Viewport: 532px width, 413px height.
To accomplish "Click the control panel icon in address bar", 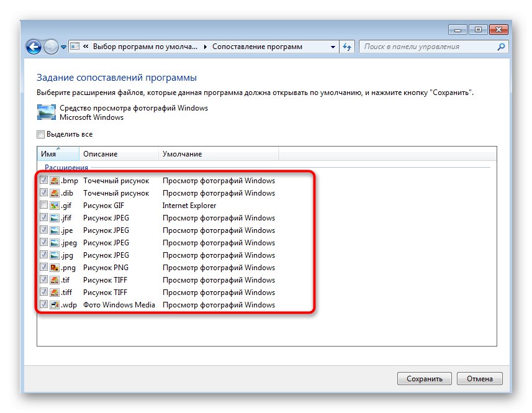I will click(x=74, y=47).
